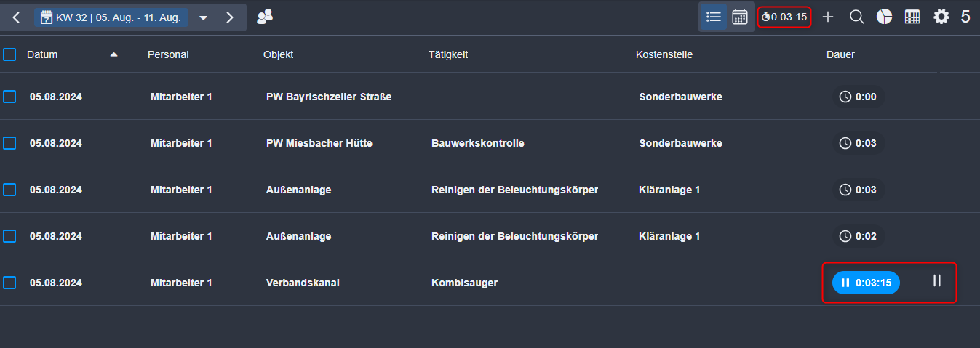Image resolution: width=980 pixels, height=348 pixels.
Task: Open the settings gear icon
Action: (x=941, y=17)
